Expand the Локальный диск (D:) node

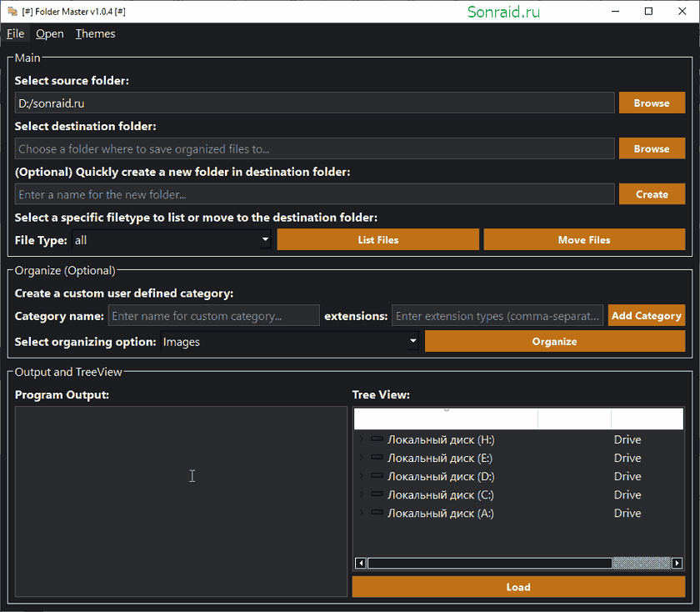[361, 476]
